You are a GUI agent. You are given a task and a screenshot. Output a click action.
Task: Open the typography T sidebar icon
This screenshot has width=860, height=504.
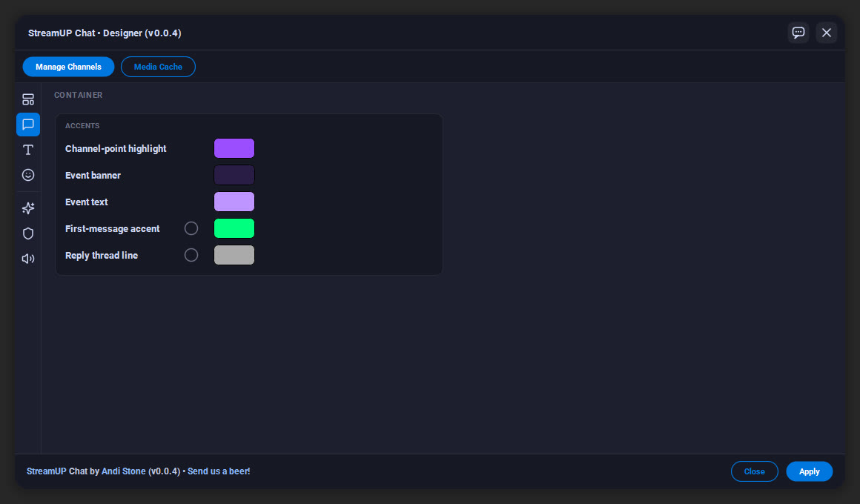(28, 150)
